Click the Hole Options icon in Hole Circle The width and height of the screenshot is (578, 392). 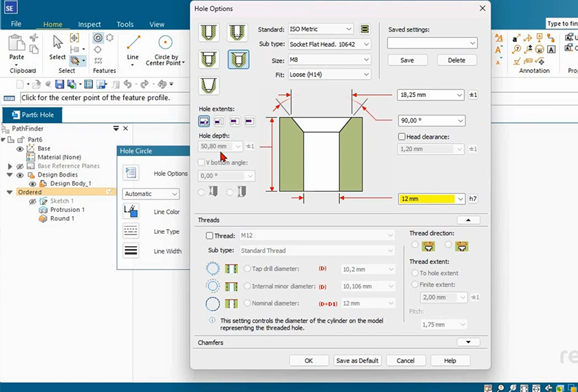pos(131,173)
